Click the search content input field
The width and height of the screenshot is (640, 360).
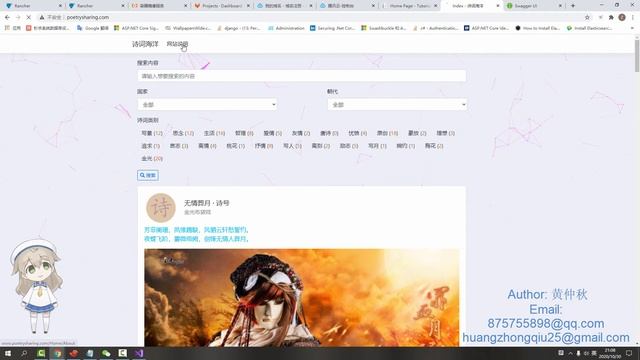coord(302,76)
